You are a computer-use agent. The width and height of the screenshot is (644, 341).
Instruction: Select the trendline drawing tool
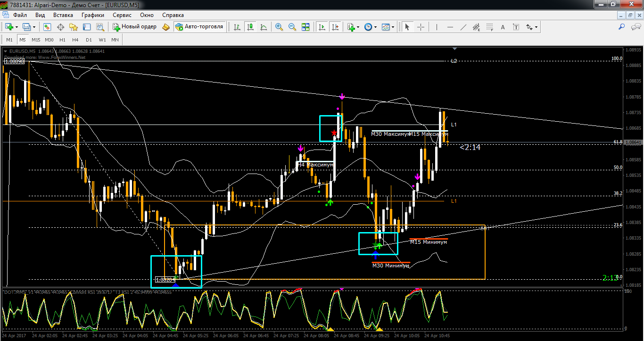[464, 27]
